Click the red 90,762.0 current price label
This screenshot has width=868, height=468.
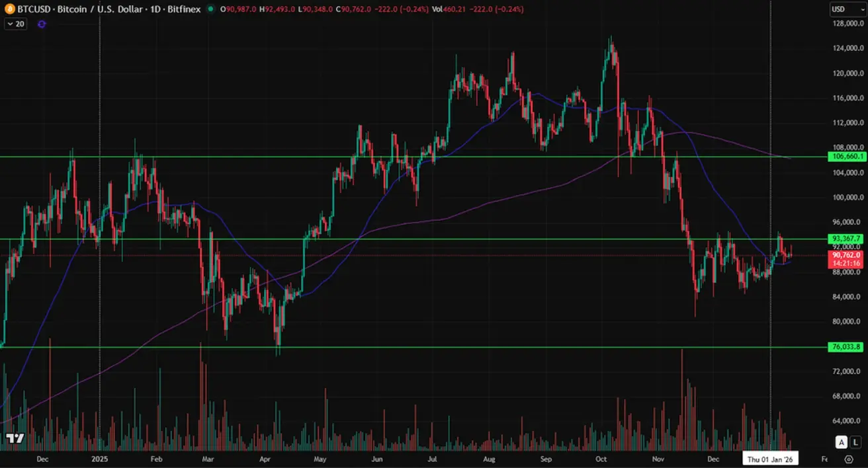[845, 255]
